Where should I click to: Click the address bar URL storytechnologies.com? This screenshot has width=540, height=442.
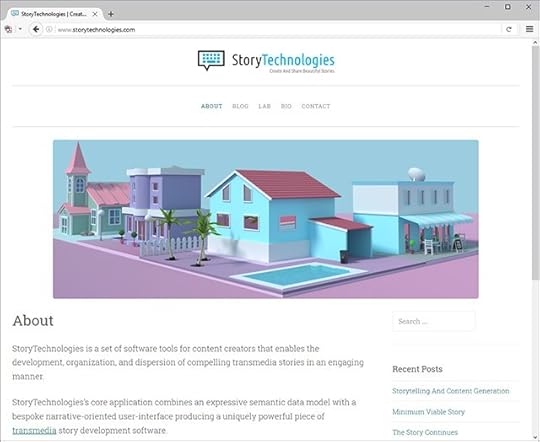pyautogui.click(x=96, y=30)
